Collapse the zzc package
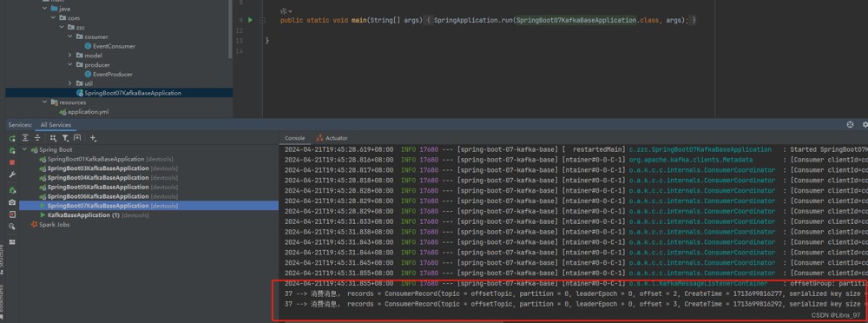The height and width of the screenshot is (323, 868). (x=62, y=27)
